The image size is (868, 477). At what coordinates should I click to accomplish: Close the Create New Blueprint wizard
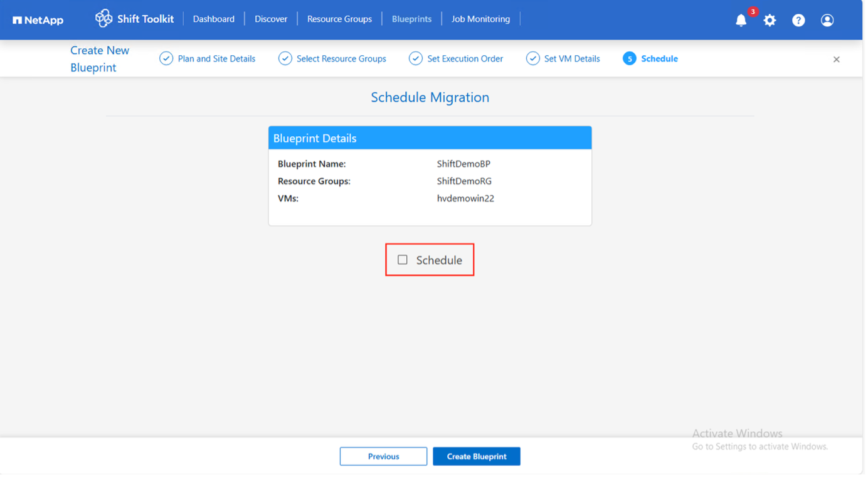pyautogui.click(x=837, y=59)
